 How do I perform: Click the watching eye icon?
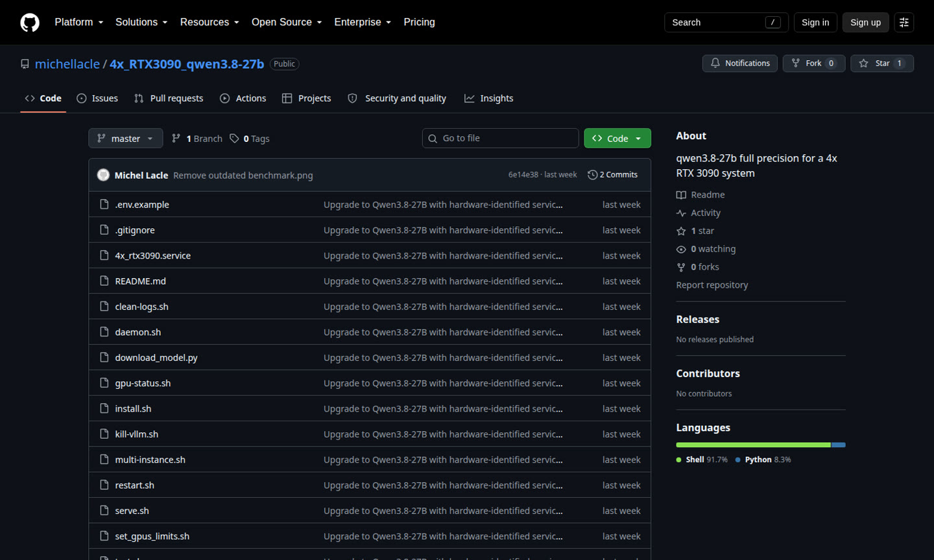[681, 250]
